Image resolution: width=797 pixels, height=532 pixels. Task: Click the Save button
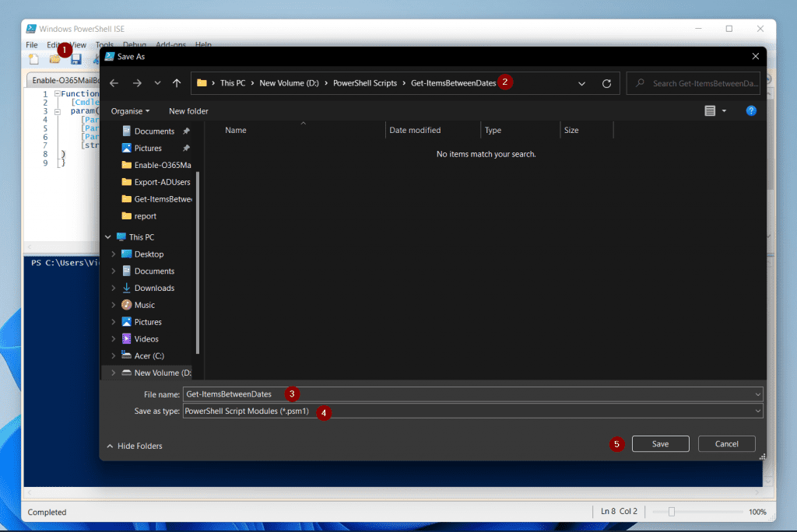click(660, 443)
